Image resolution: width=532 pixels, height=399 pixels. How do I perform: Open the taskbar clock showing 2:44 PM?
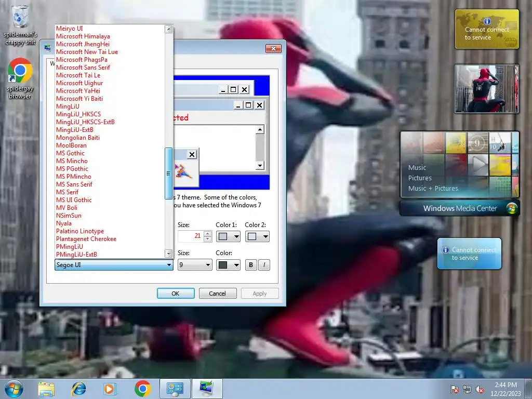[506, 389]
